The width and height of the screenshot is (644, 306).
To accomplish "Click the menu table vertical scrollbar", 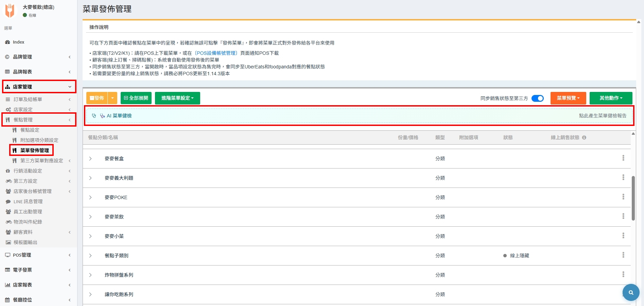I will 633,198.
